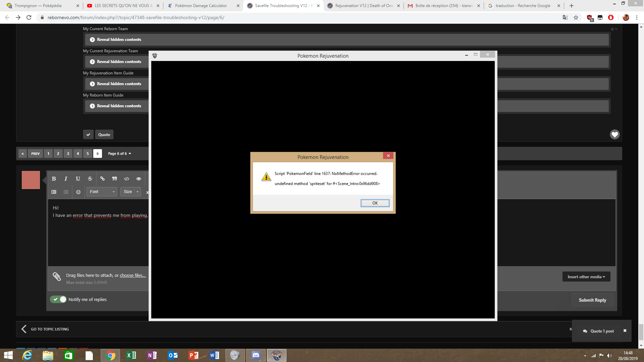Click OK in error dialog
Image resolution: width=644 pixels, height=362 pixels.
coord(375,203)
